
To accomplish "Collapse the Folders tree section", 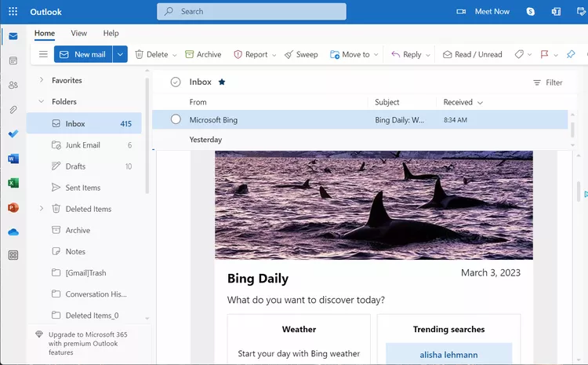I will [x=42, y=101].
